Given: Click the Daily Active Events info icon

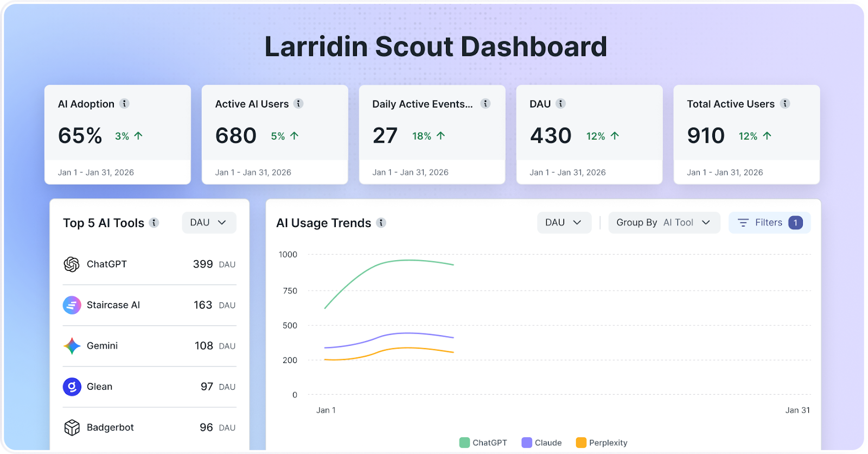Looking at the screenshot, I should pos(486,104).
